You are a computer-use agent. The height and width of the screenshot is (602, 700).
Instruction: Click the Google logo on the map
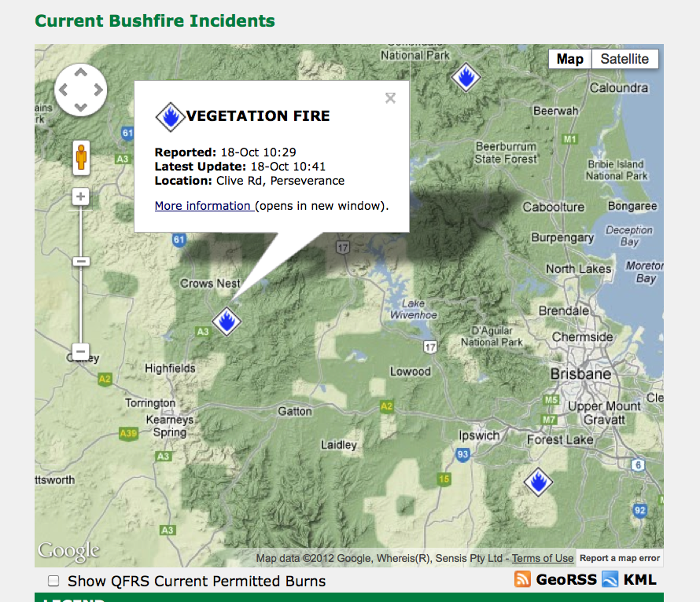[68, 551]
